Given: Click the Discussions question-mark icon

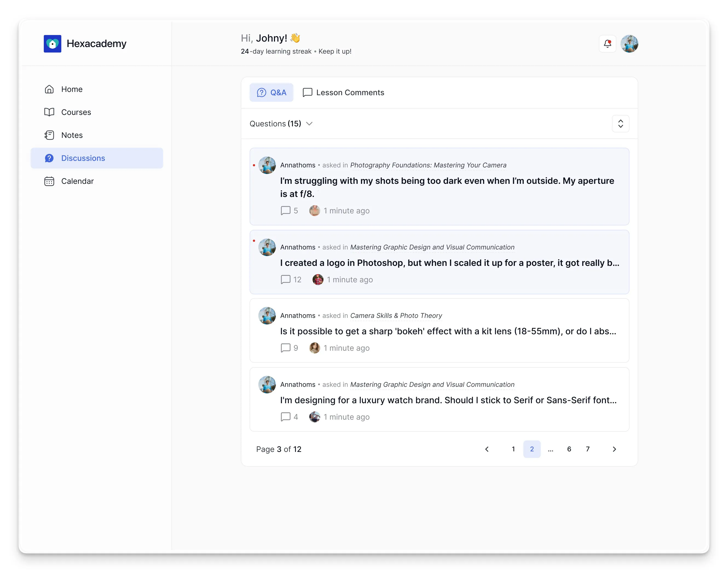Looking at the screenshot, I should [x=49, y=158].
